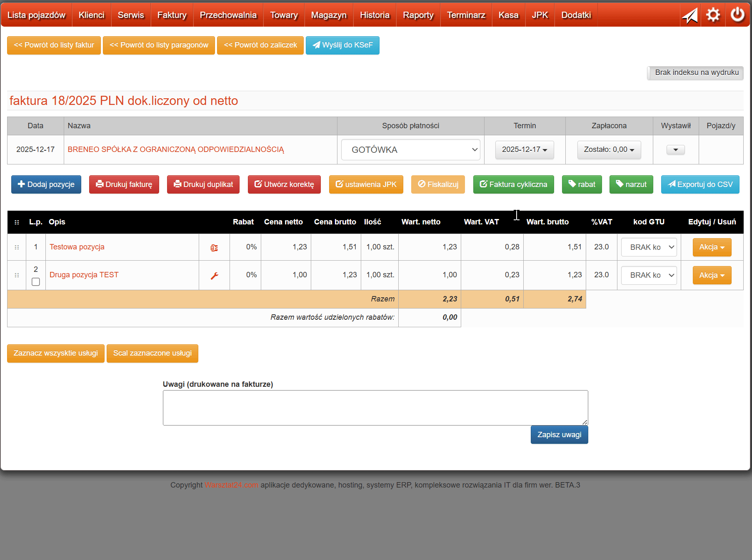Toggle Brak indeksu na wydruku option
Image resolution: width=752 pixels, height=560 pixels.
coord(695,73)
